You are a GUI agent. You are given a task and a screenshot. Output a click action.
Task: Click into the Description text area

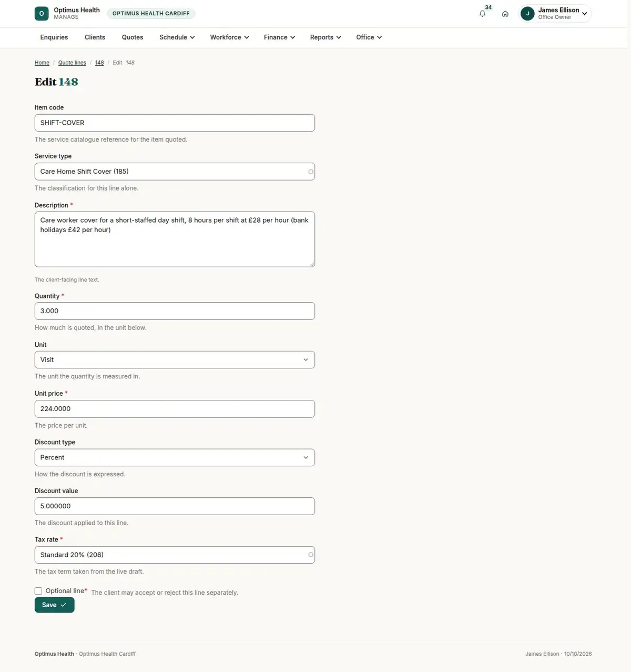click(x=175, y=239)
